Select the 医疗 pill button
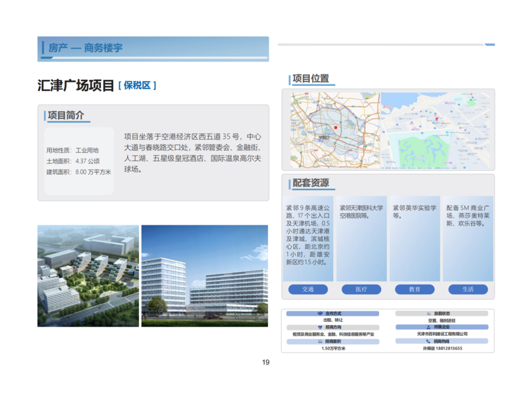The image size is (532, 395). pos(361,289)
